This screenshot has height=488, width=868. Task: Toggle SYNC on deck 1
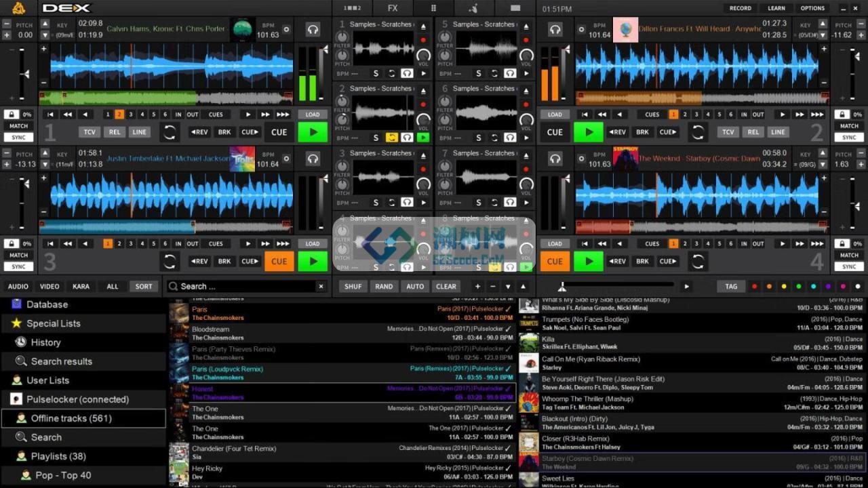coord(18,138)
